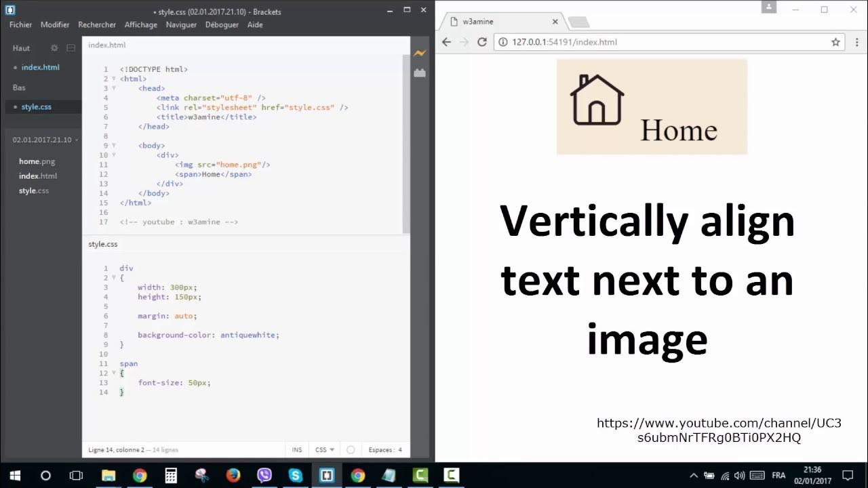The height and width of the screenshot is (488, 868).
Task: Close the w3amine Chrome tab
Action: [x=555, y=22]
